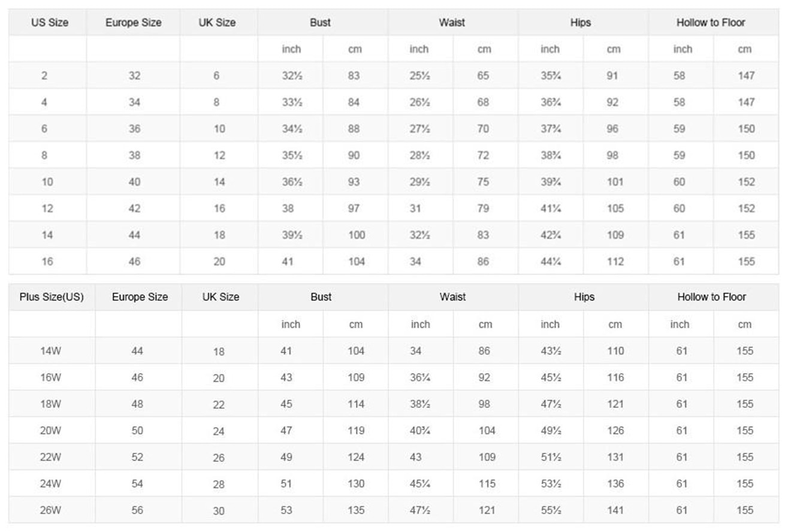This screenshot has height=532, width=788.
Task: Click the 'US Size' column header
Action: [50, 23]
